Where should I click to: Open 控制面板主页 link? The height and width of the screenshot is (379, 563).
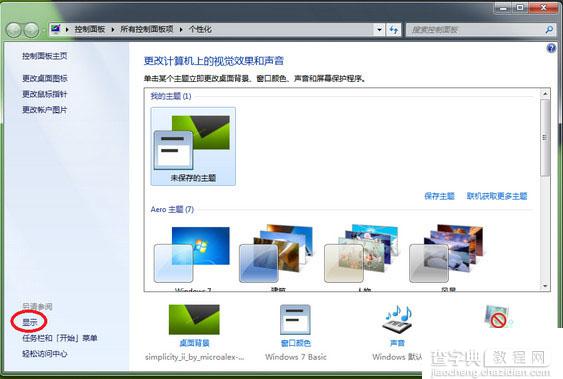click(45, 56)
